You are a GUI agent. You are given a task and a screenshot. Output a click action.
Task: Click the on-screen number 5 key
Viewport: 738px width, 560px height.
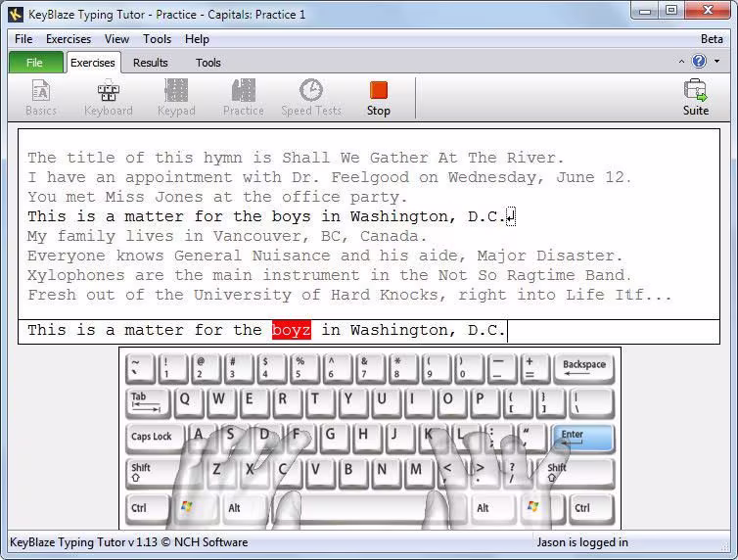tap(303, 368)
